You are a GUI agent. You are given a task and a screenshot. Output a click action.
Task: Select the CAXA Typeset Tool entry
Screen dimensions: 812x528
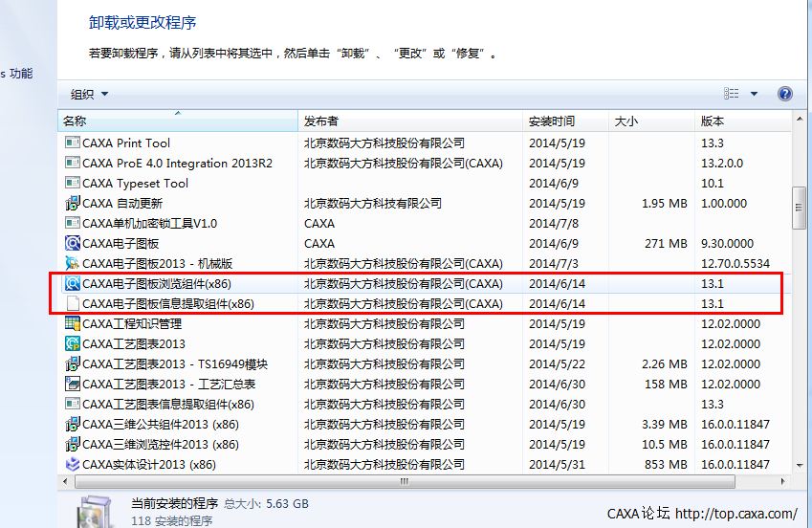click(135, 183)
